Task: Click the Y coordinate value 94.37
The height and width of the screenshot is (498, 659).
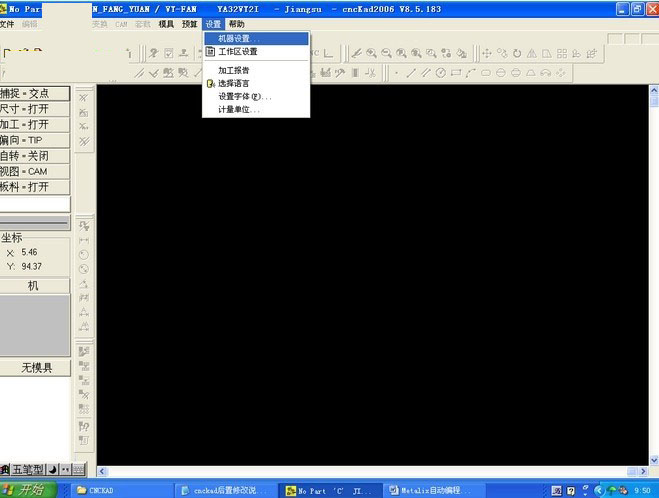Action: 32,266
